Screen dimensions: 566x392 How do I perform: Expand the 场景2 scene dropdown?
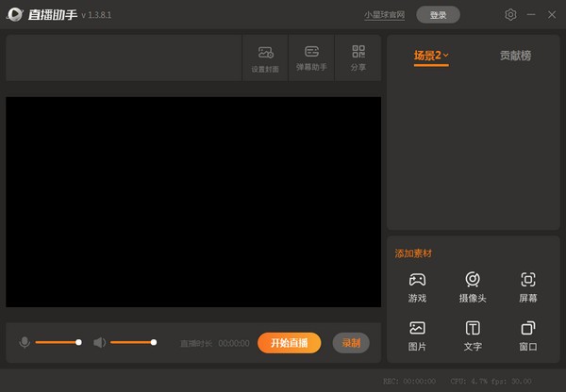pos(431,56)
